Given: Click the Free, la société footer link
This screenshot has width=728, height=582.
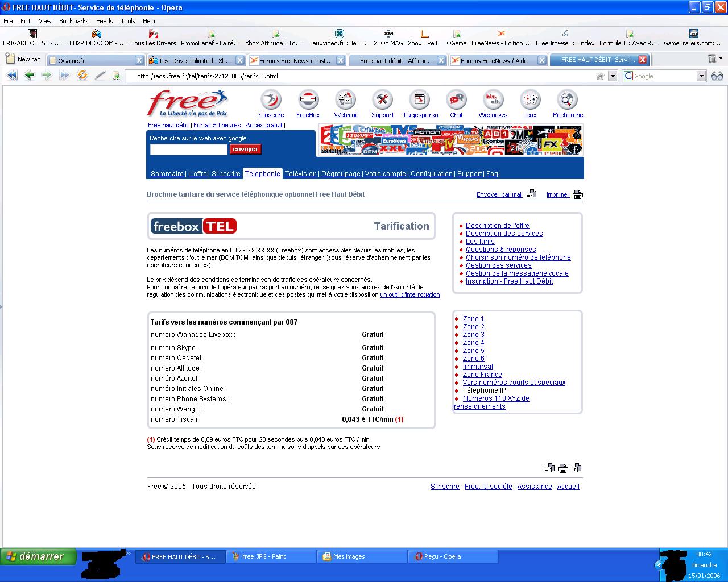Looking at the screenshot, I should pyautogui.click(x=489, y=487).
